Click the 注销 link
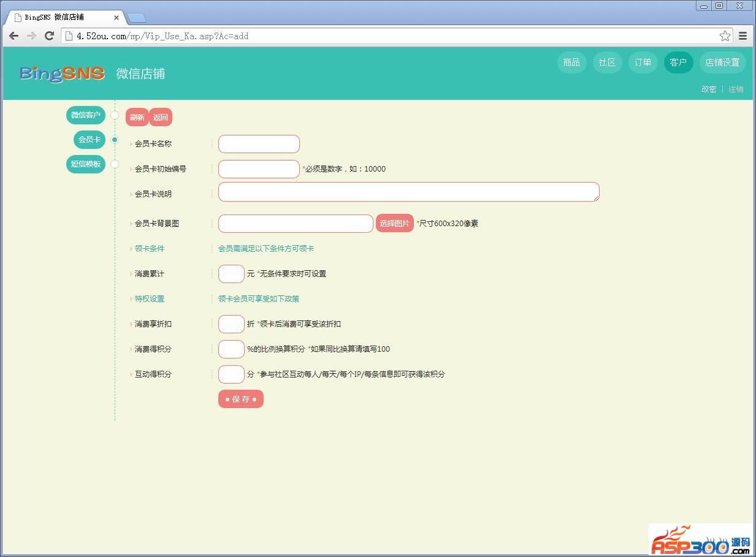Screen dimensions: 756x557 736,89
